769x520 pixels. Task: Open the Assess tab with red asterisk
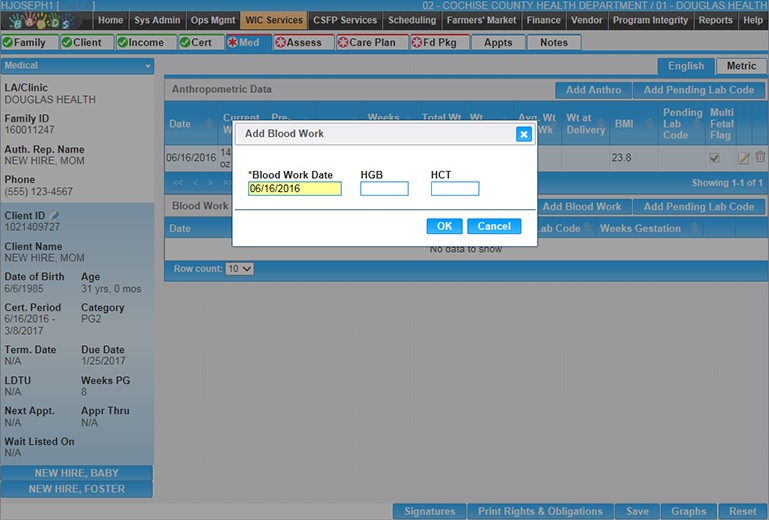coord(299,42)
